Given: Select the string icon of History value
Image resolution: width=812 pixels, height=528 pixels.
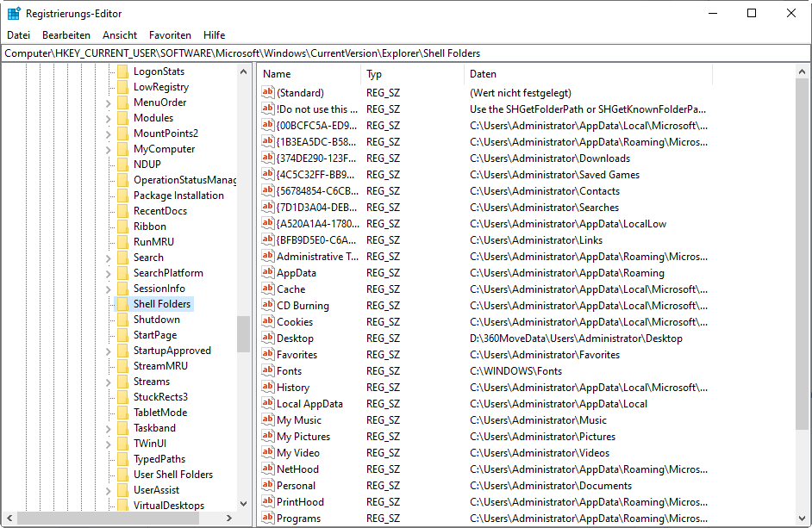Looking at the screenshot, I should 268,388.
